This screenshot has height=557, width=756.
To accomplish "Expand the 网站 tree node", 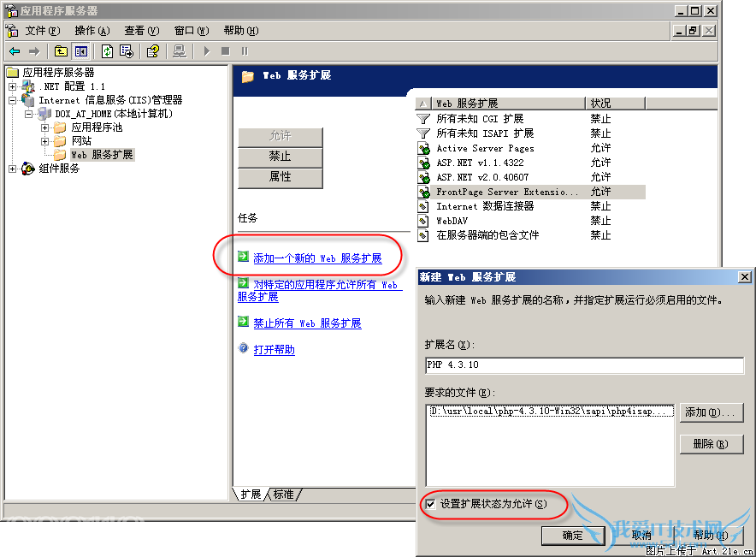I will (45, 141).
